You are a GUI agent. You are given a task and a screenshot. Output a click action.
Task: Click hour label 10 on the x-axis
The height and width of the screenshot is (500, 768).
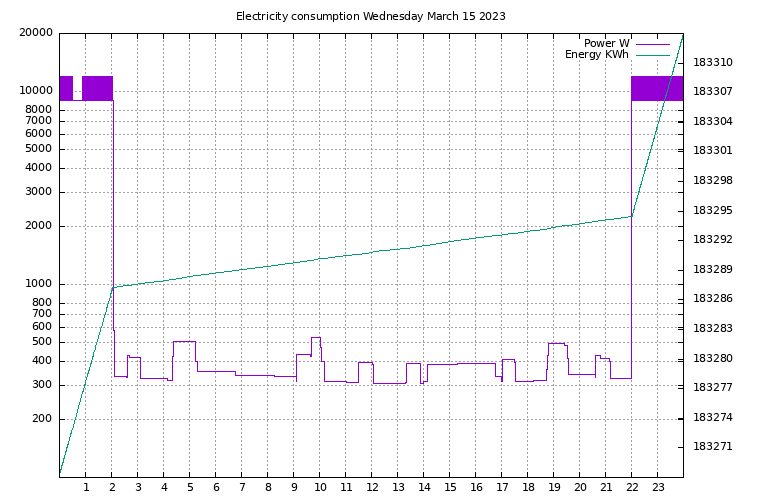320,487
